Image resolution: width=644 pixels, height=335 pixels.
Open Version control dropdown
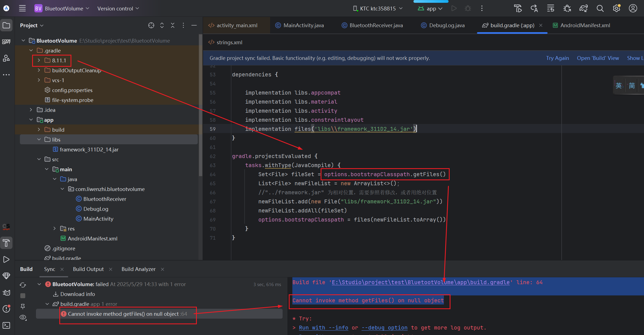tap(118, 9)
